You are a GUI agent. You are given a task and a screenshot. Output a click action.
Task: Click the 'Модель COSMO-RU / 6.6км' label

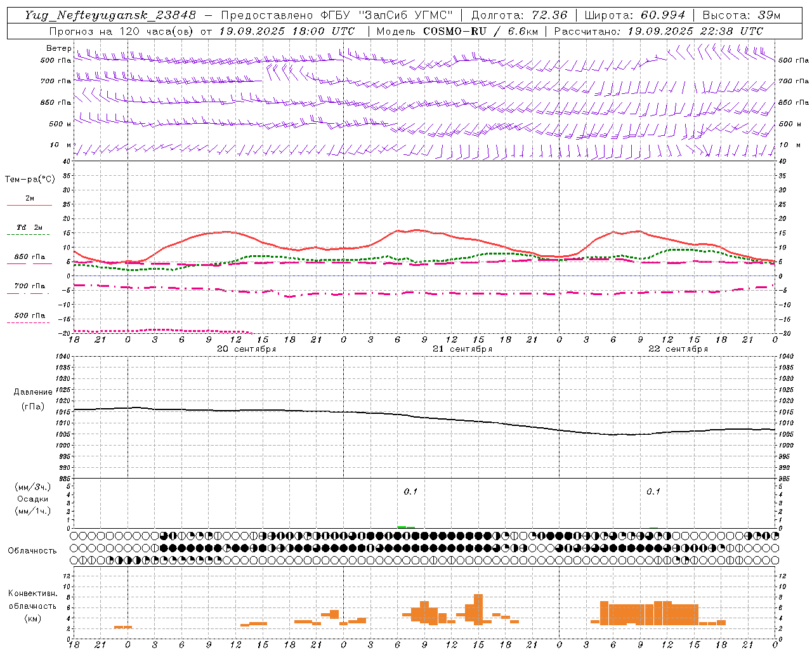point(457,31)
